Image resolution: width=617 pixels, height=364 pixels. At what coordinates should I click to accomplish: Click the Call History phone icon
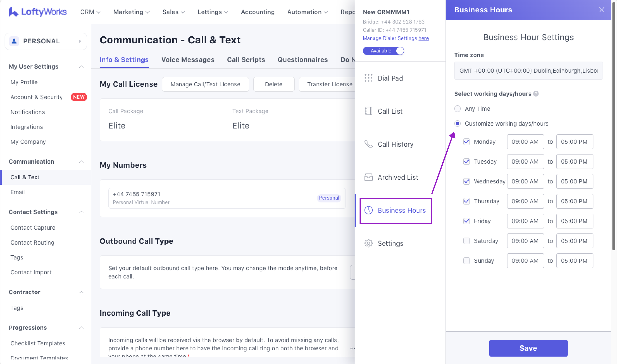pyautogui.click(x=368, y=144)
